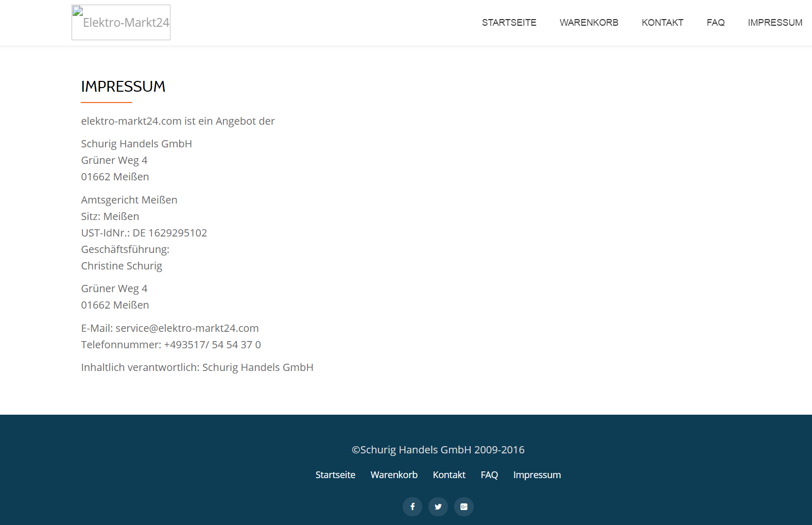
Task: Click the name Christine Schurig
Action: [x=122, y=266]
